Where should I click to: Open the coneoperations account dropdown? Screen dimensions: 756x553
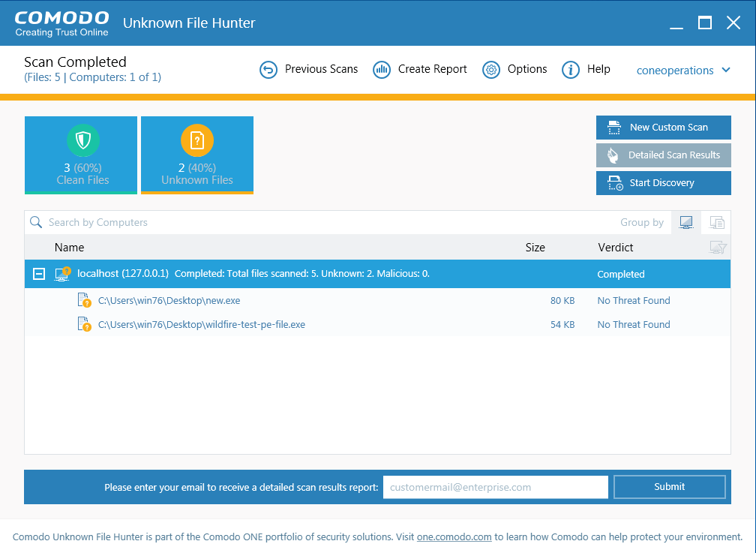pyautogui.click(x=683, y=71)
